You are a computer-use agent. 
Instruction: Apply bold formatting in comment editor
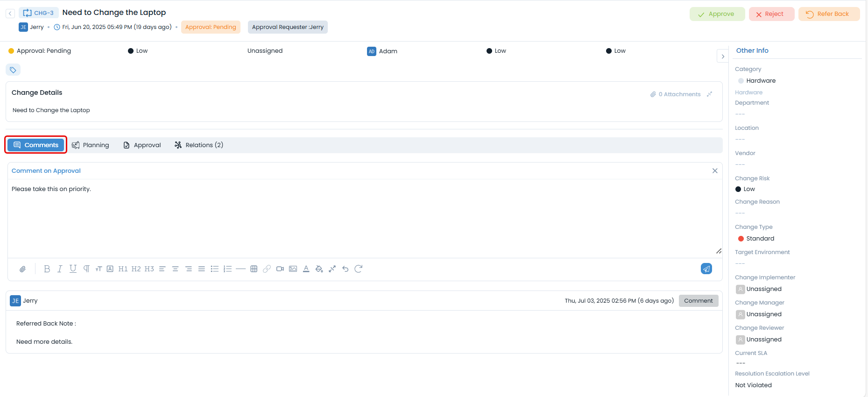pos(47,269)
